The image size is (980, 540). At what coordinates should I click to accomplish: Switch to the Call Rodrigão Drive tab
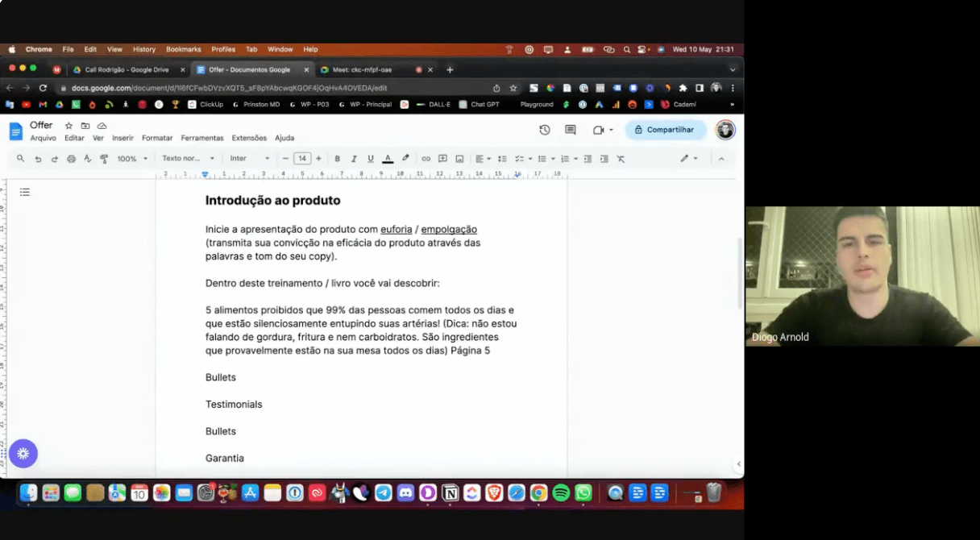[x=127, y=70]
